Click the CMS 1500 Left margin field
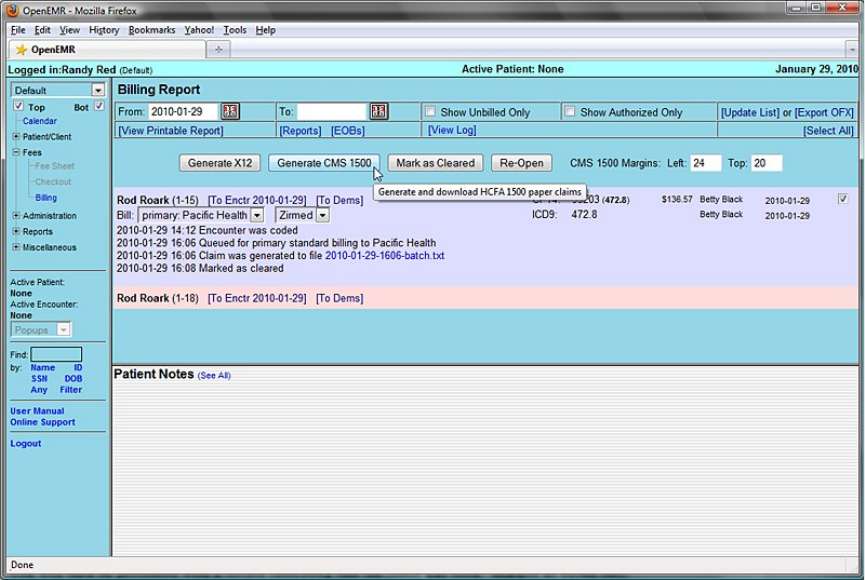 [x=706, y=163]
